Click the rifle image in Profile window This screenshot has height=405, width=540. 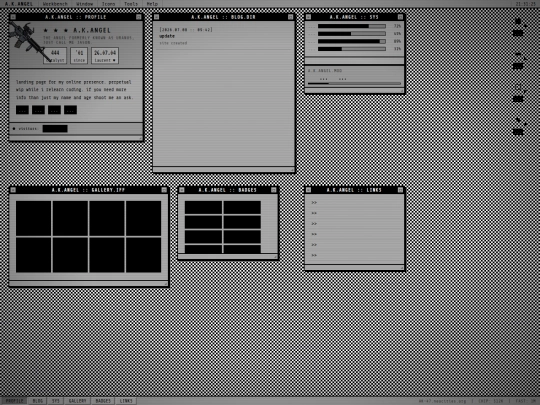point(29,41)
